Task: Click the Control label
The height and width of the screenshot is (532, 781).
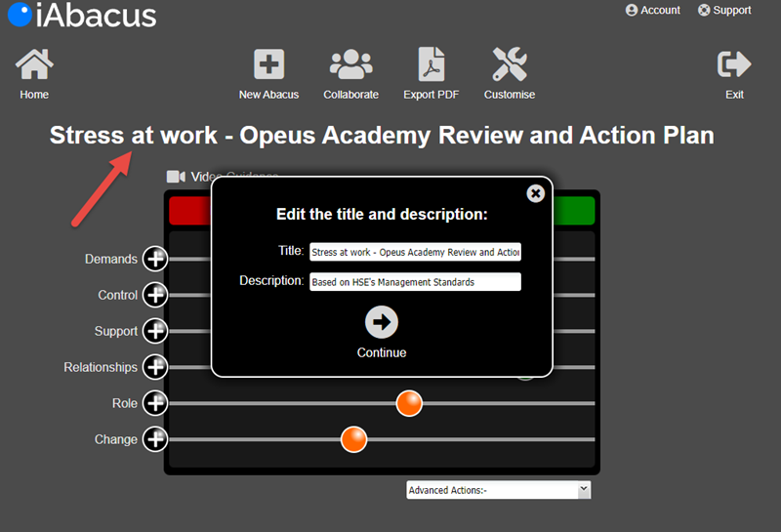Action: [x=117, y=295]
